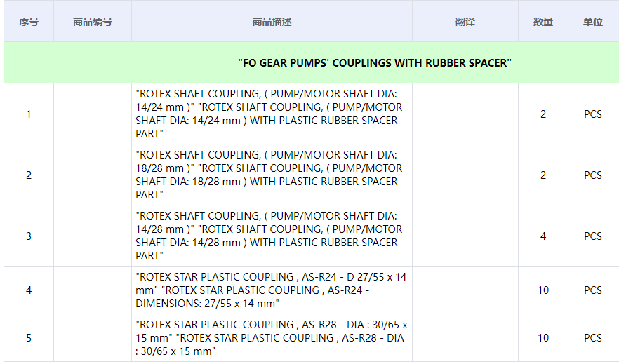The height and width of the screenshot is (364, 619).
Task: Select the 18/28 mm ROTEX shaft coupling description
Action: 269,175
